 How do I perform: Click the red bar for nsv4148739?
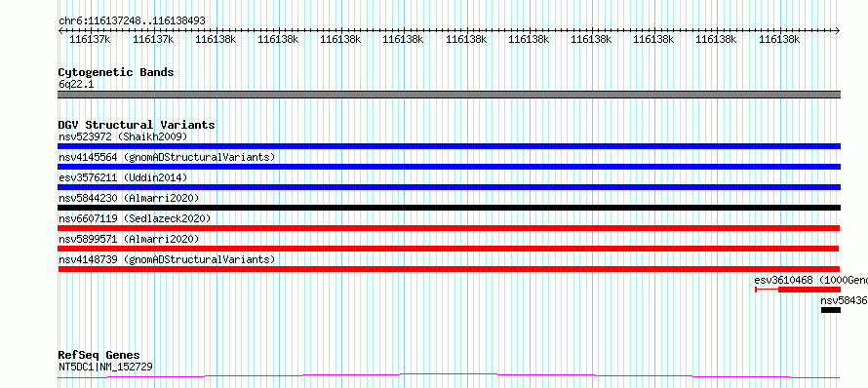pyautogui.click(x=449, y=269)
